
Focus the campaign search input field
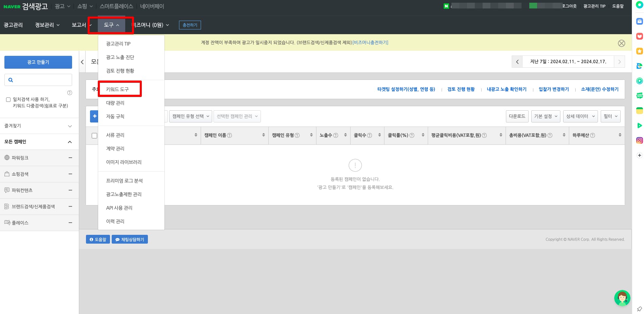38,80
